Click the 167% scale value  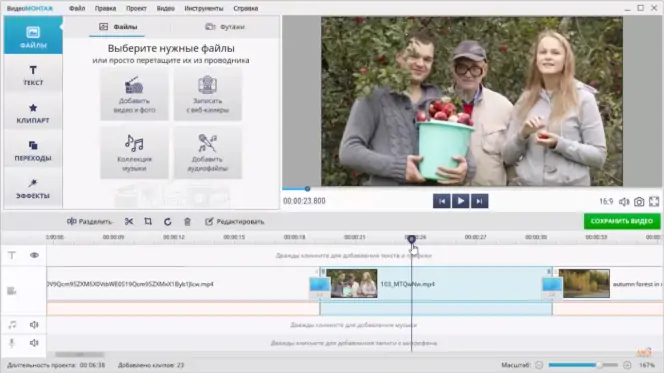pyautogui.click(x=647, y=365)
